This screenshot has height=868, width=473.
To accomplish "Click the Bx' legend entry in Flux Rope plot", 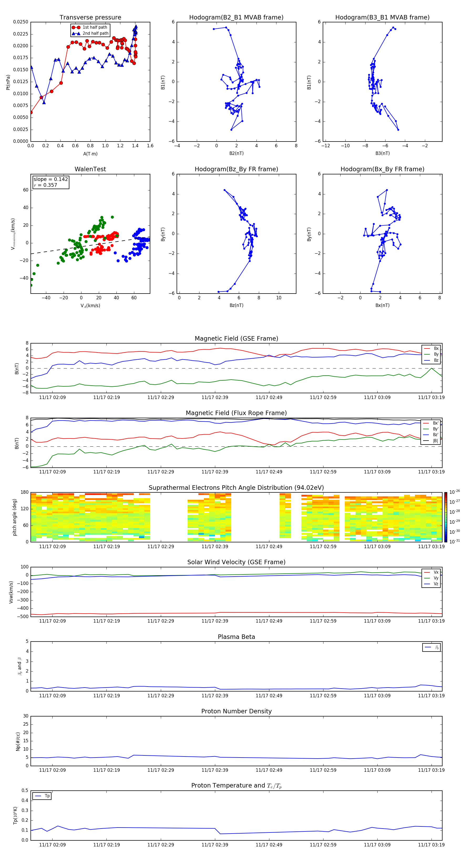I will pos(431,423).
